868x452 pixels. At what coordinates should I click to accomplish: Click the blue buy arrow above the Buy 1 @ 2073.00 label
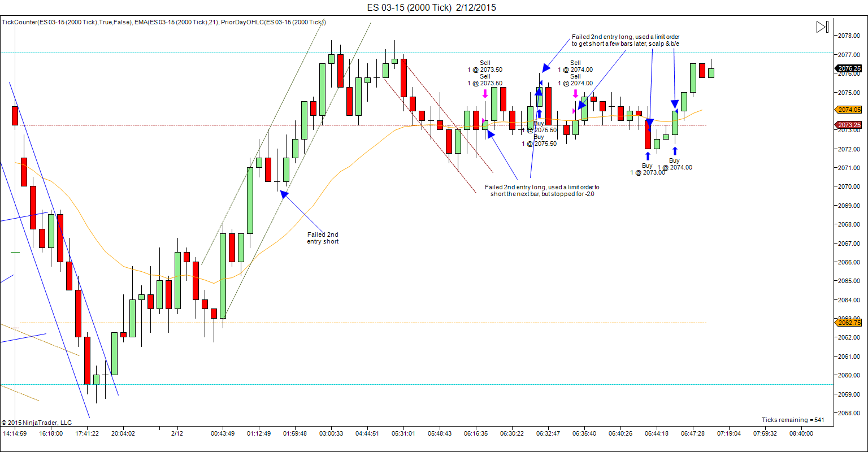tap(648, 156)
